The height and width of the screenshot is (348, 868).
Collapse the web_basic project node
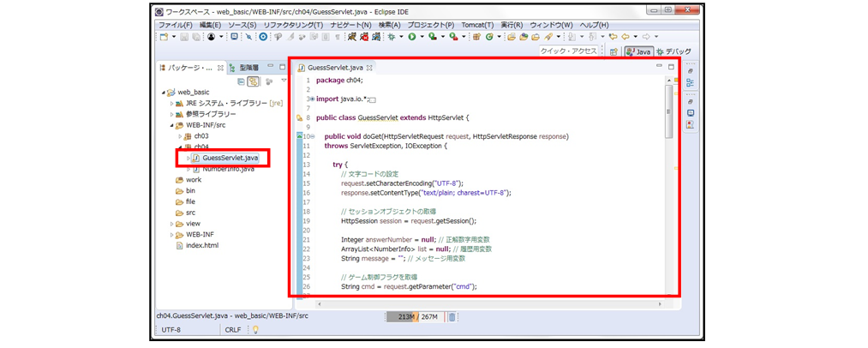pos(161,92)
